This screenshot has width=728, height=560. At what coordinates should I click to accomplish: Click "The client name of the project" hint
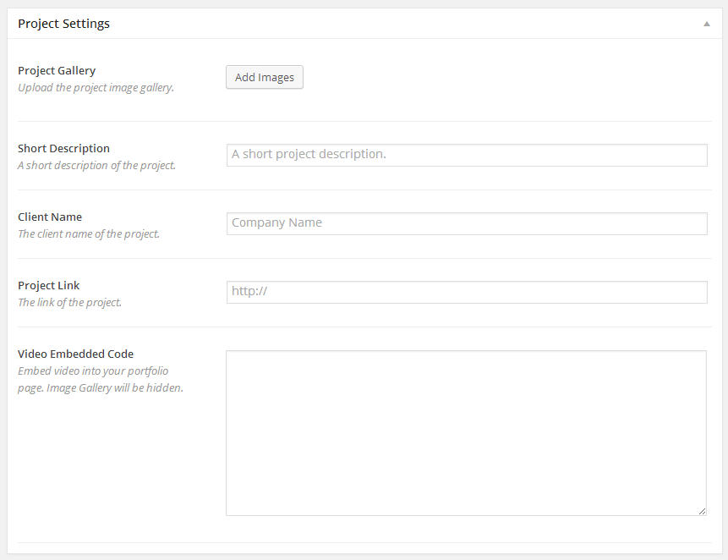tap(89, 233)
